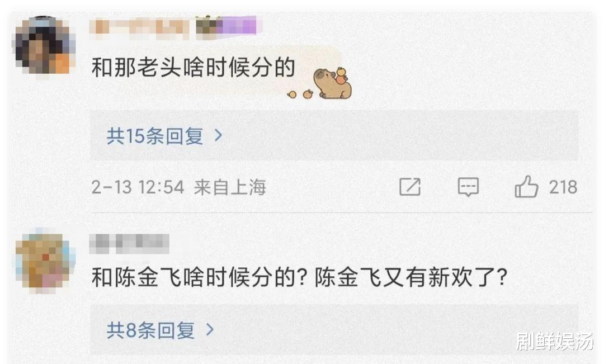Tap the repost/share icon beside the timestamp
The width and height of the screenshot is (604, 364).
pyautogui.click(x=410, y=187)
